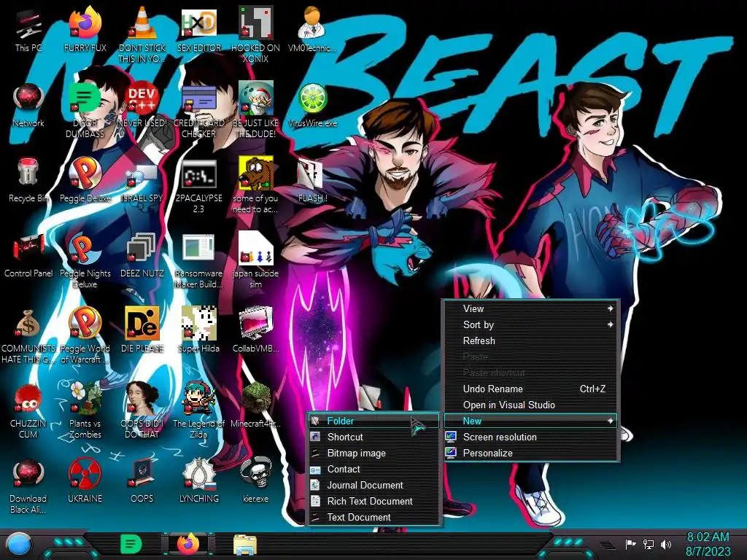The height and width of the screenshot is (560, 747).
Task: Open the green chat app in taskbar
Action: point(131,544)
